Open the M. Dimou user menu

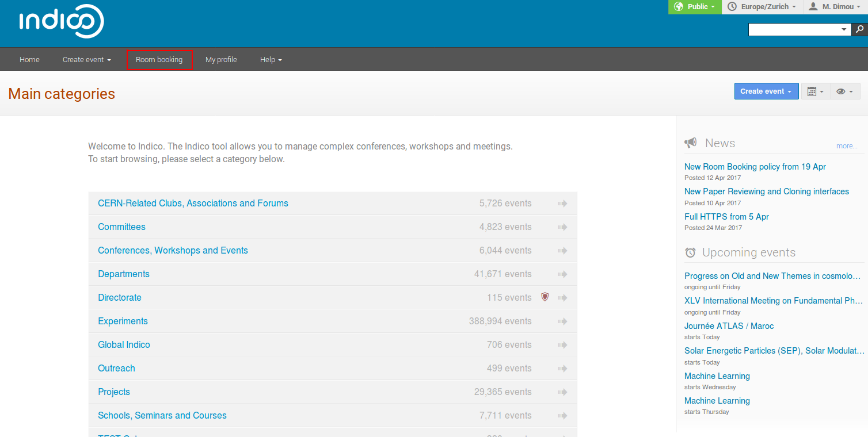pyautogui.click(x=835, y=7)
